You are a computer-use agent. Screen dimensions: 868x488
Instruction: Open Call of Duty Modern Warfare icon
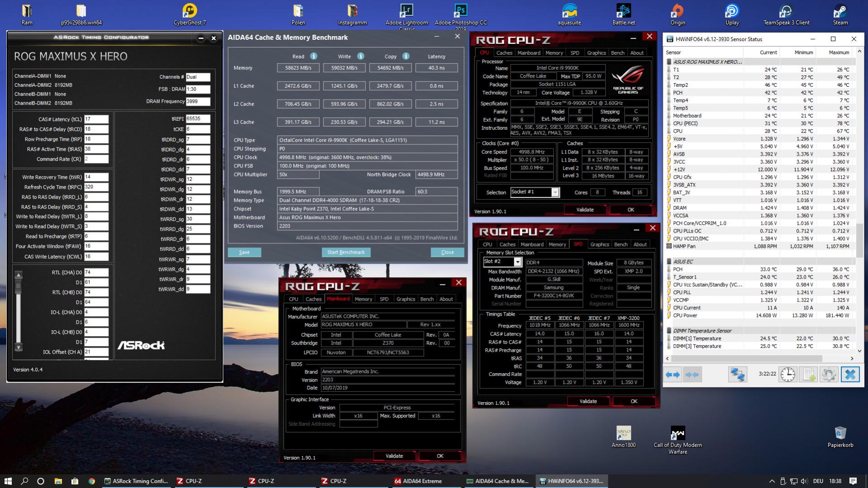678,440
